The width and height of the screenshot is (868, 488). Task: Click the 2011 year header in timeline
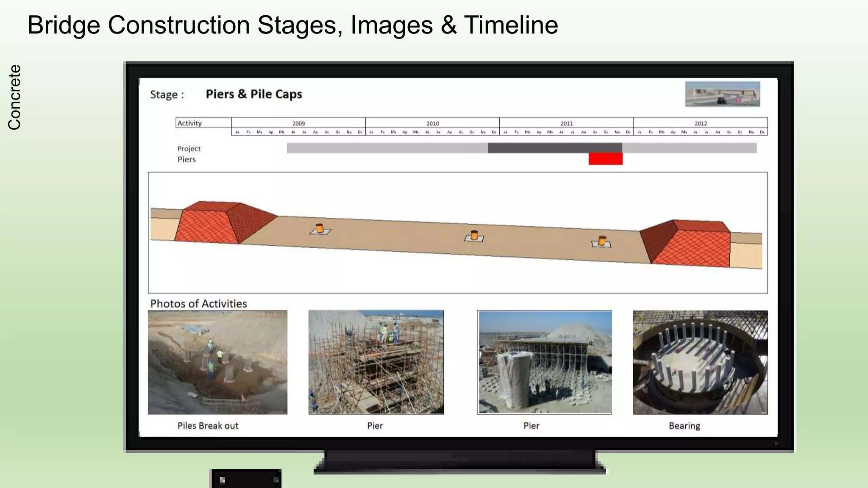point(566,123)
